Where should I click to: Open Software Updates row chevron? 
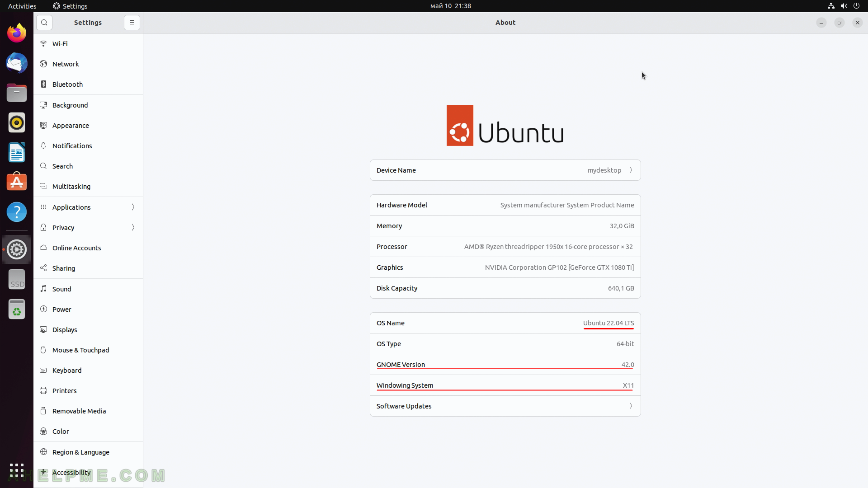click(x=631, y=406)
